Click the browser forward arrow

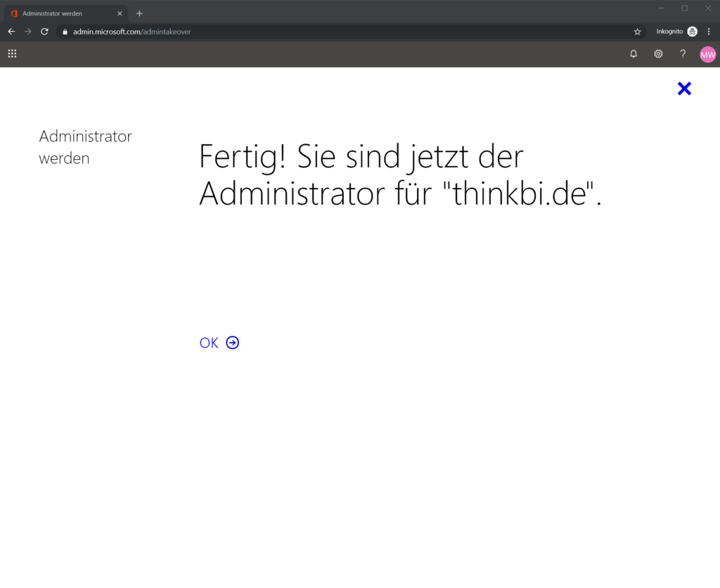click(x=28, y=32)
